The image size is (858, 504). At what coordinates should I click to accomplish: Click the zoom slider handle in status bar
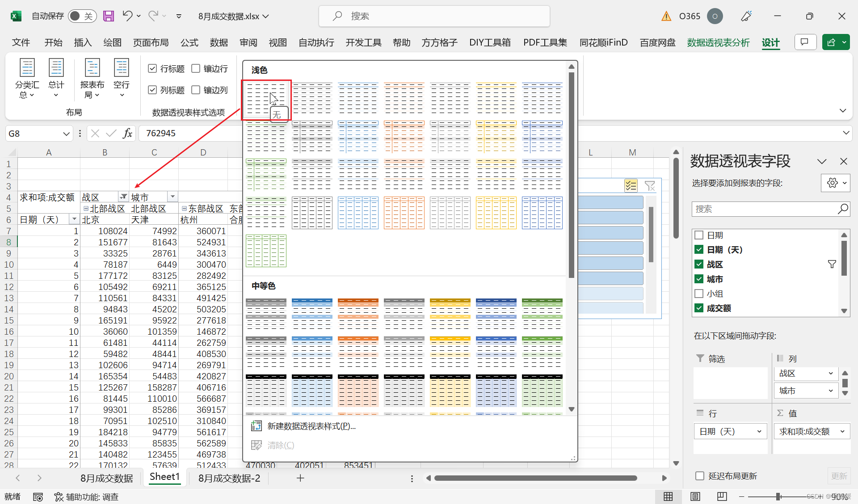coord(778,496)
